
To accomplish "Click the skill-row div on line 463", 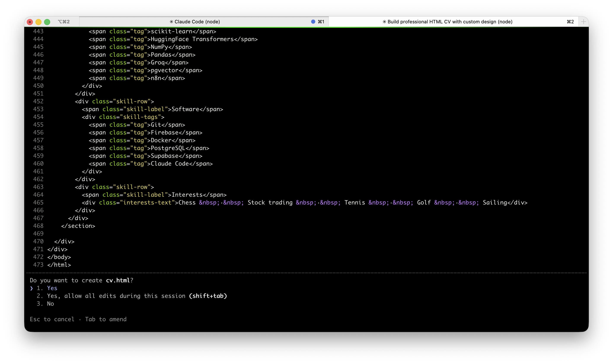I will coord(115,187).
